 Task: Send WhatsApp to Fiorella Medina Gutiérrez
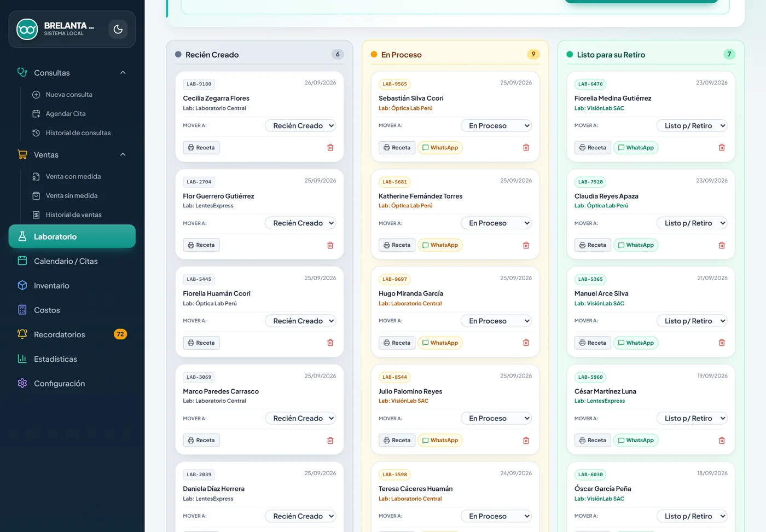[636, 148]
